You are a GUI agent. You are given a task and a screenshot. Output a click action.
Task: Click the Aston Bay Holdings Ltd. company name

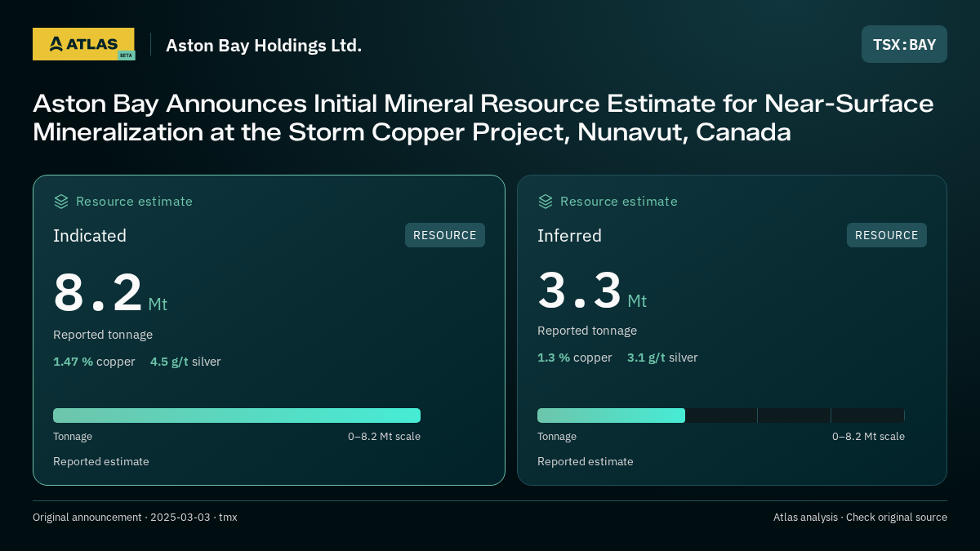click(264, 45)
